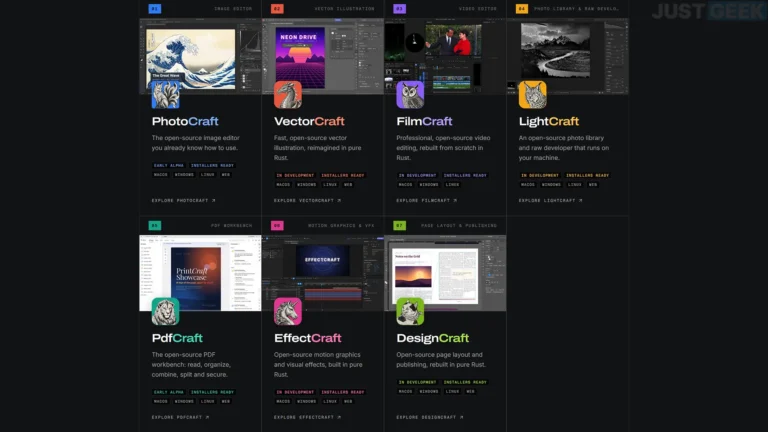Click the LightCraft title
This screenshot has height=432, width=768.
(x=549, y=121)
